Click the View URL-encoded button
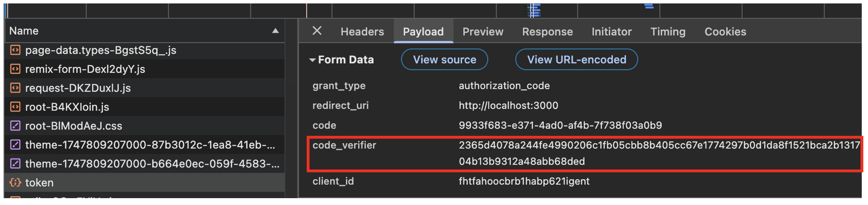This screenshot has width=868, height=205. coord(576,60)
